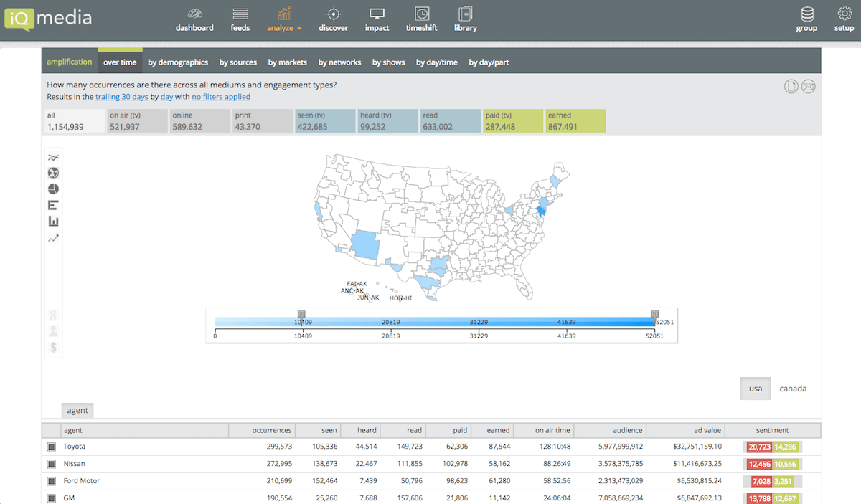Select the trend line with arrow icon
This screenshot has height=504, width=861.
click(53, 238)
